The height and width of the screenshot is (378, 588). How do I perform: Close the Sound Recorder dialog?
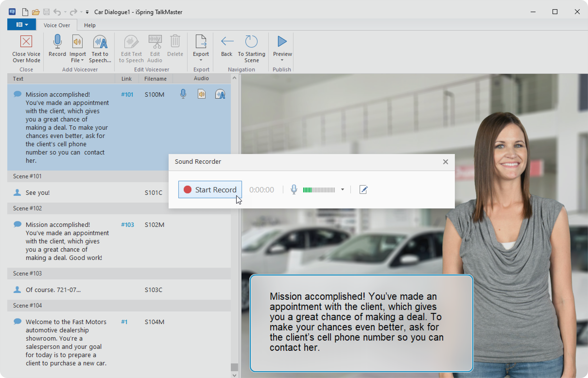pos(445,162)
